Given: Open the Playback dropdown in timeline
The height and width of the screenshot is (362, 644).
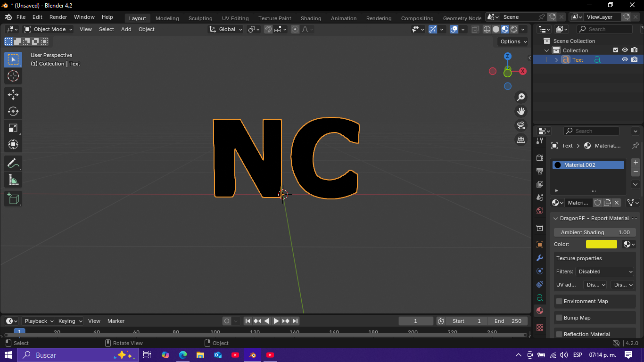Looking at the screenshot, I should point(38,321).
